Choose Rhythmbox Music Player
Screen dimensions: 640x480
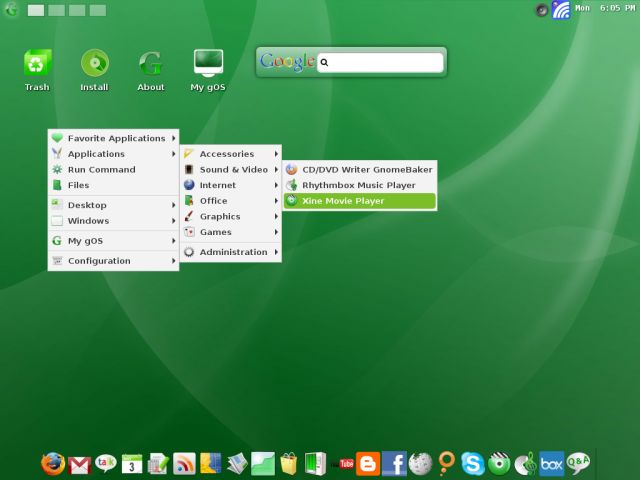[359, 185]
